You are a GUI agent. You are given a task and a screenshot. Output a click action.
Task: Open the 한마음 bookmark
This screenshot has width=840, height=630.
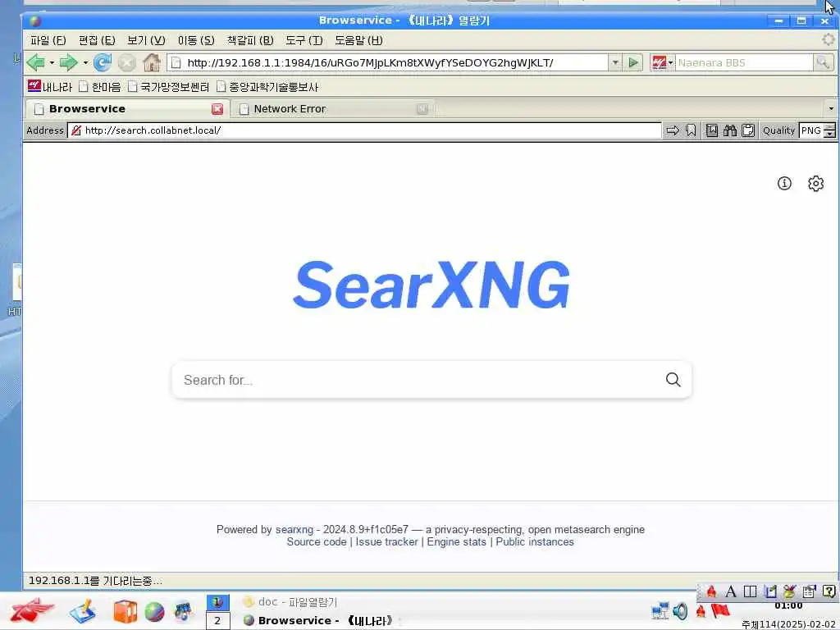click(99, 87)
